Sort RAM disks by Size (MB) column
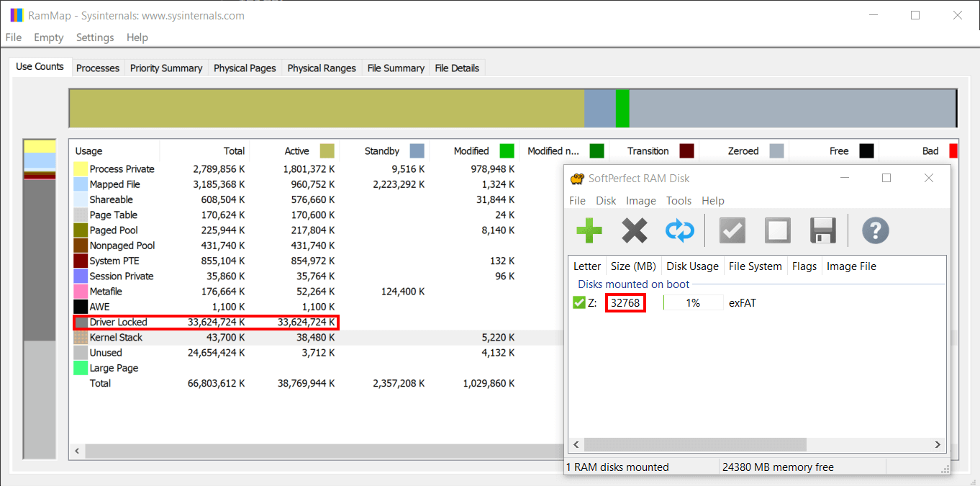The width and height of the screenshot is (980, 486). tap(633, 266)
